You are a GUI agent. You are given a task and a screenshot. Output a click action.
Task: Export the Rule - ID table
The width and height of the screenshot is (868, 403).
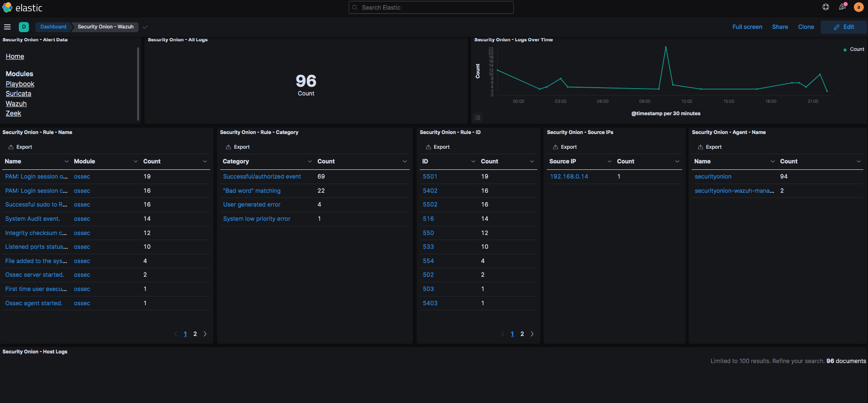coord(438,147)
